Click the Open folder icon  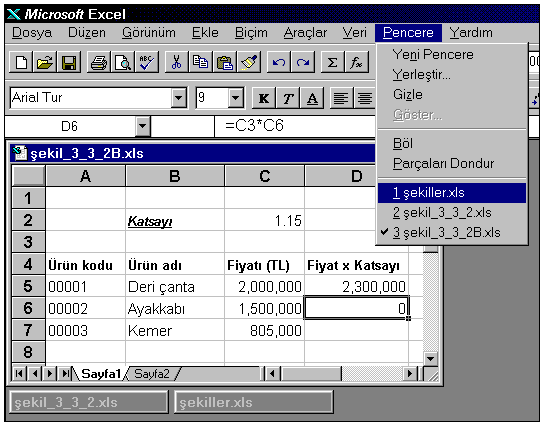45,62
